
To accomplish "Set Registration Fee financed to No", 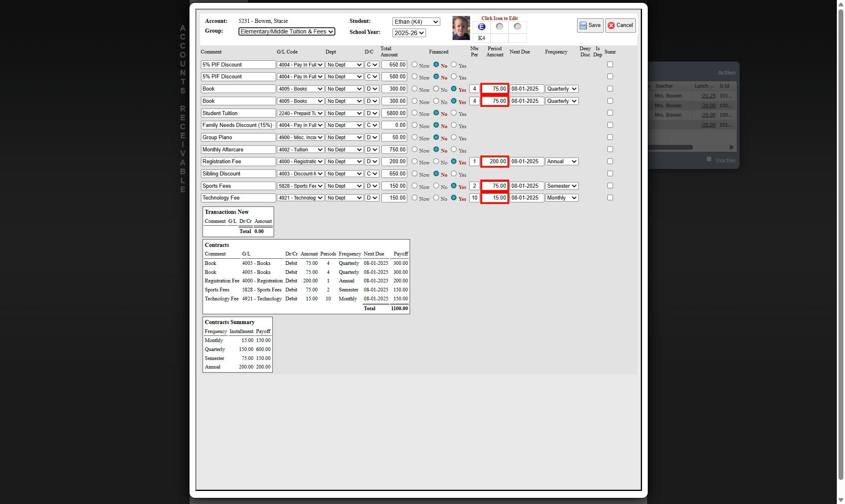I will tap(436, 162).
